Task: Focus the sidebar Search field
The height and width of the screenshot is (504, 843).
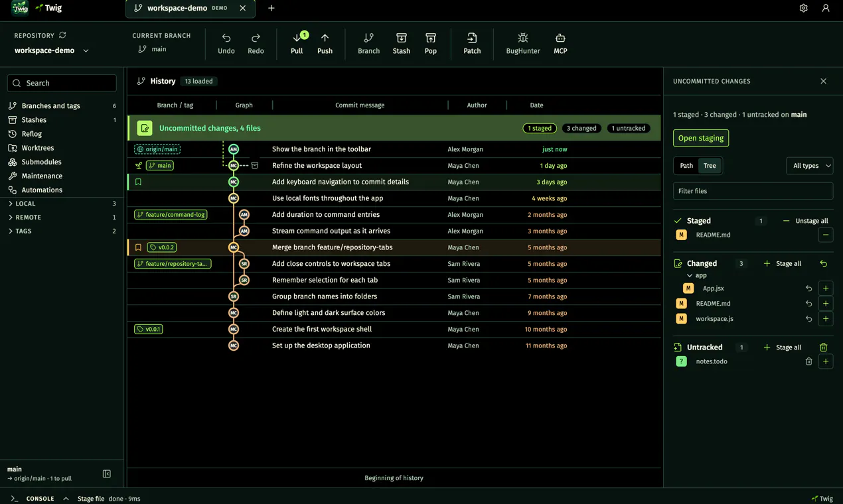Action: pyautogui.click(x=62, y=83)
